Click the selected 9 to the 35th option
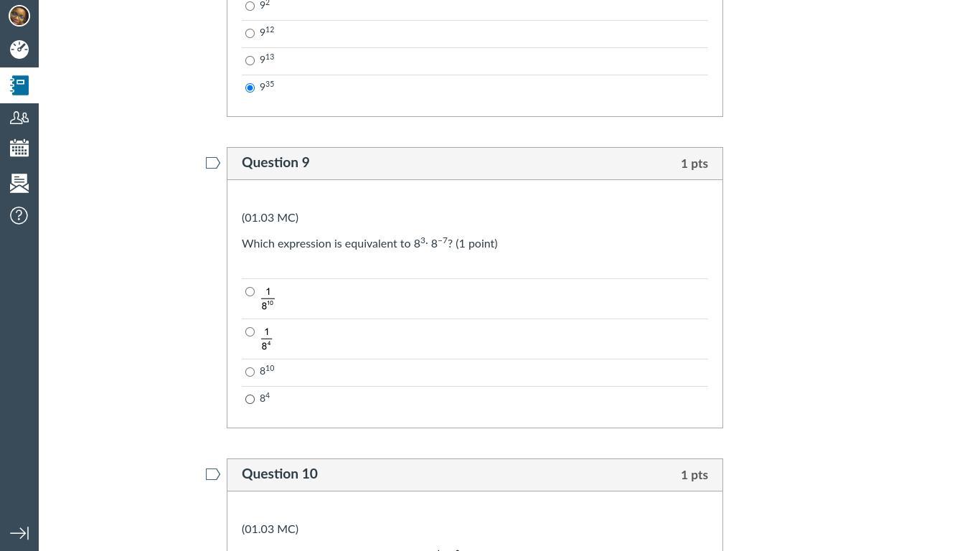 pyautogui.click(x=250, y=88)
